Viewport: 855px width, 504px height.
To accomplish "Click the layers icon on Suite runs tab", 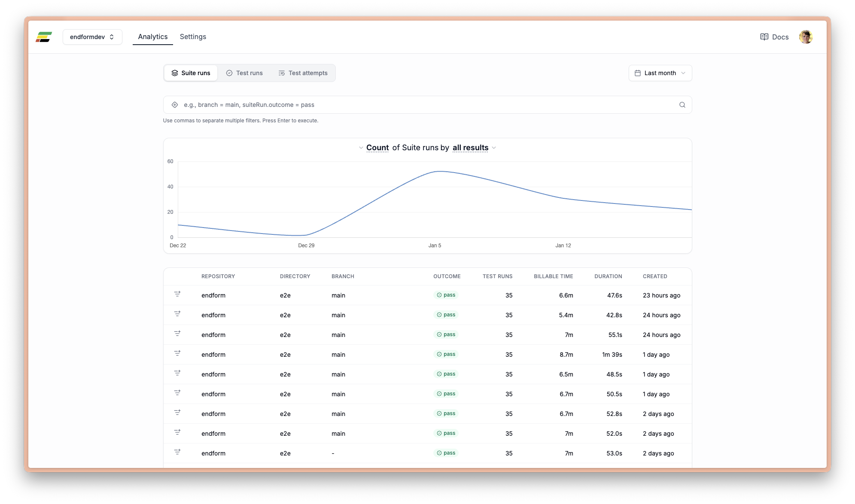I will (x=175, y=73).
